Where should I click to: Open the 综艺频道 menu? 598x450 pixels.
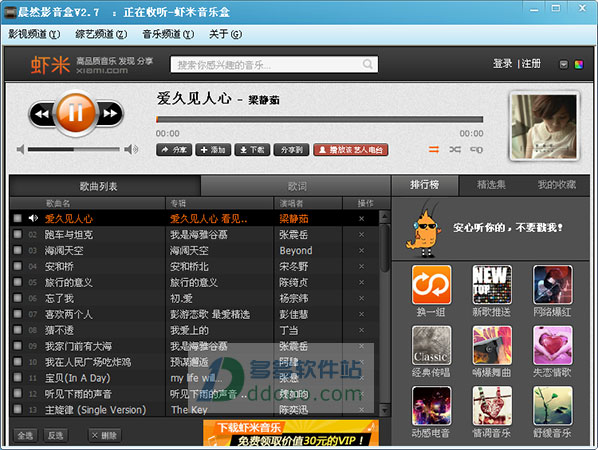101,34
